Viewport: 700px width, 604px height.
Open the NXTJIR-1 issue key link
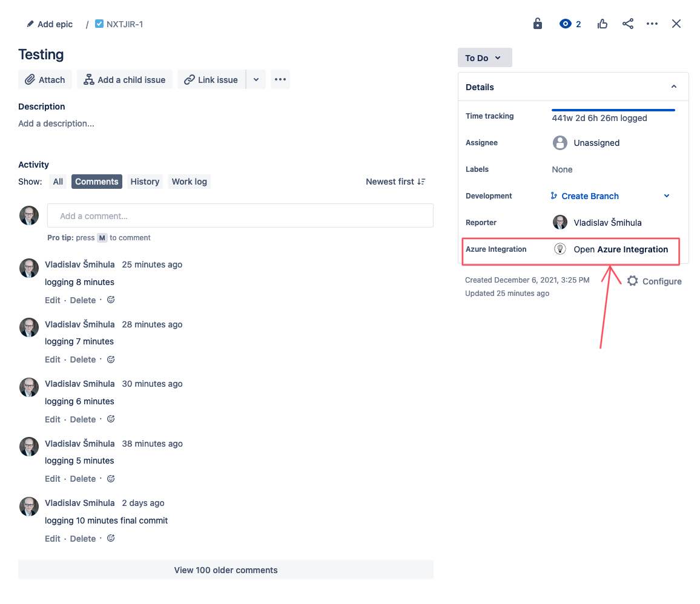[x=125, y=24]
